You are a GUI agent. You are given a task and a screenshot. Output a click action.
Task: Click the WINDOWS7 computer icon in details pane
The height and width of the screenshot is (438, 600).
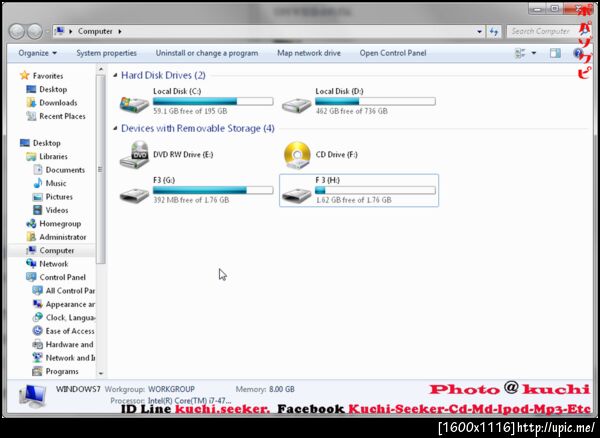33,398
